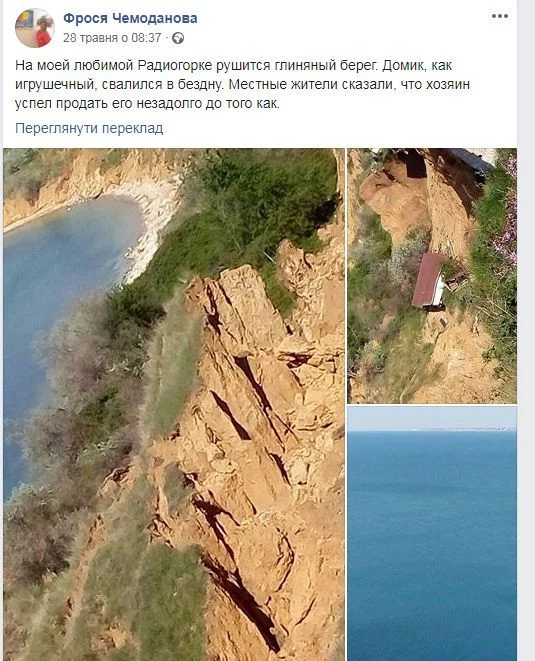This screenshot has width=535, height=661.
Task: Open the large clay cliff landslide photo
Action: click(x=174, y=404)
